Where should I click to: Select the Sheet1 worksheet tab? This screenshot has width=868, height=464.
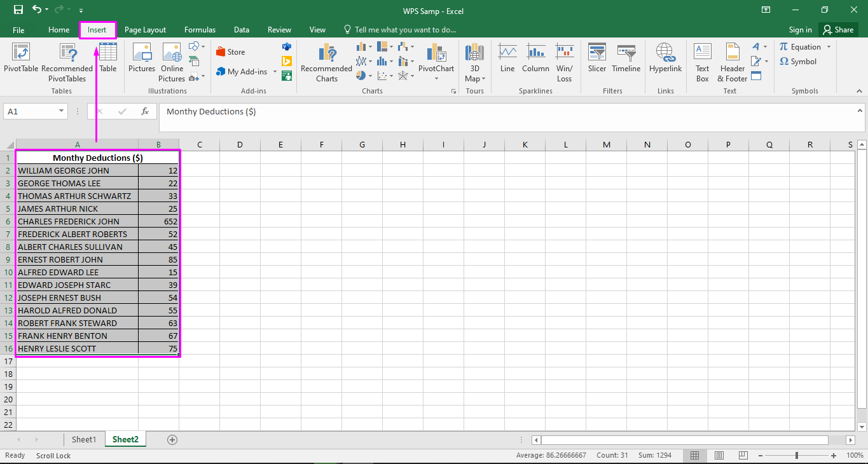[83, 439]
